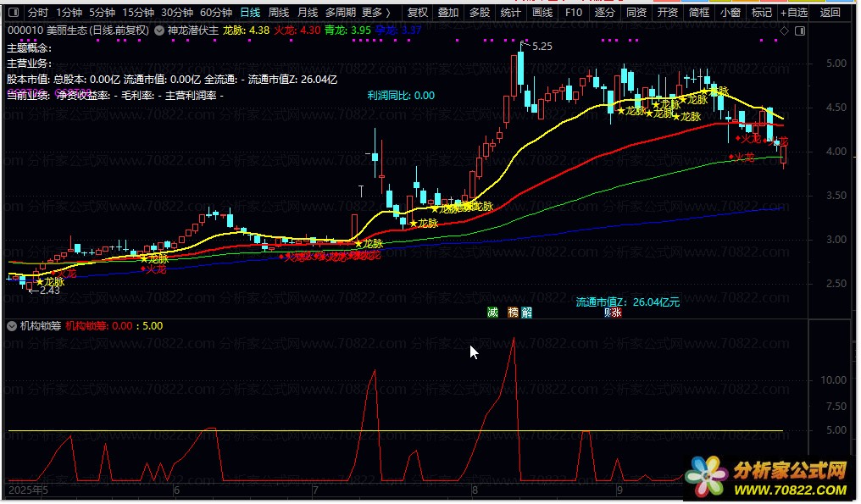This screenshot has width=861, height=504.
Task: Select the 60分钟 period tab
Action: (215, 13)
